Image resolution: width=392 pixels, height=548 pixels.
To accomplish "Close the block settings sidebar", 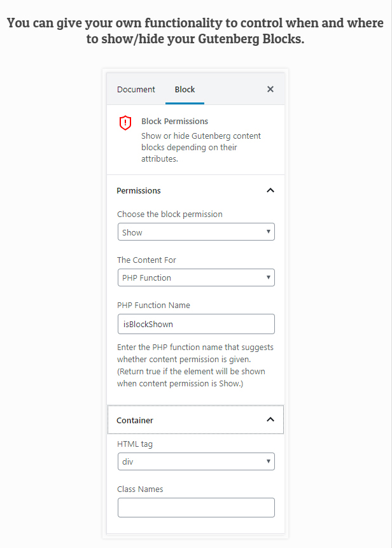I will 270,89.
